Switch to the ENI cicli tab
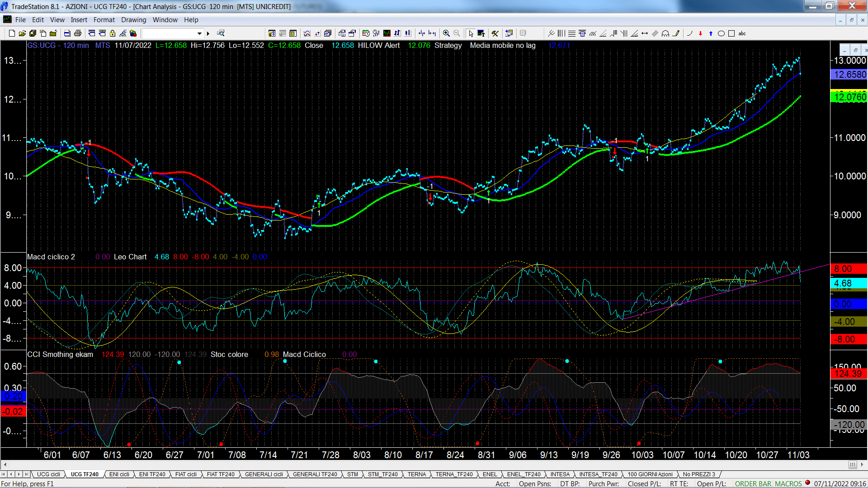The height and width of the screenshot is (488, 868). pos(119,474)
